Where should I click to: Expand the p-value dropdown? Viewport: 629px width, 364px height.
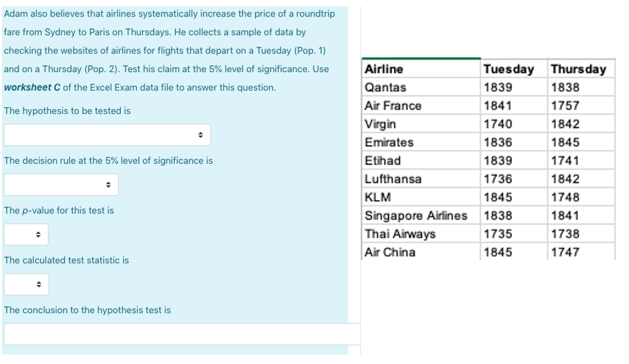point(26,235)
